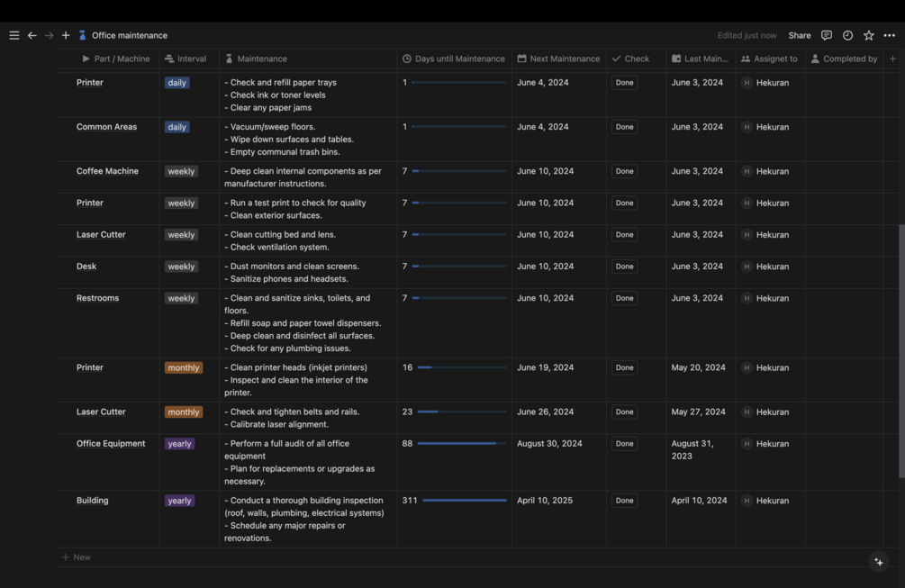Favorite the page with star icon
Screen dimensions: 905x588
(868, 35)
